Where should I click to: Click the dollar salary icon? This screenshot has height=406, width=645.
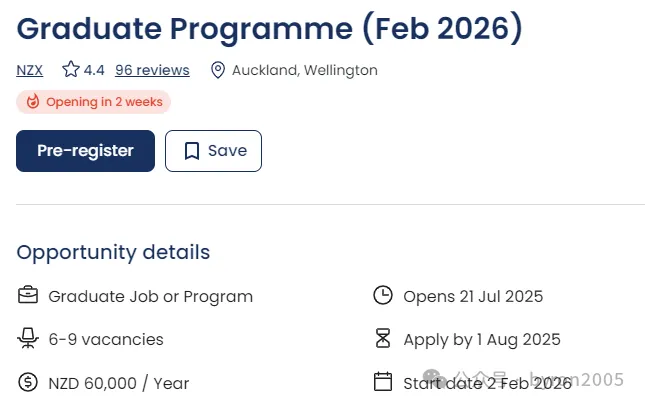pyautogui.click(x=28, y=382)
